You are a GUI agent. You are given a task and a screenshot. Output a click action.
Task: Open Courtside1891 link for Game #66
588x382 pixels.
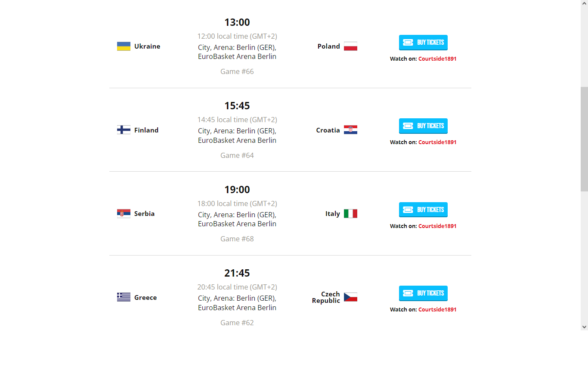437,59
